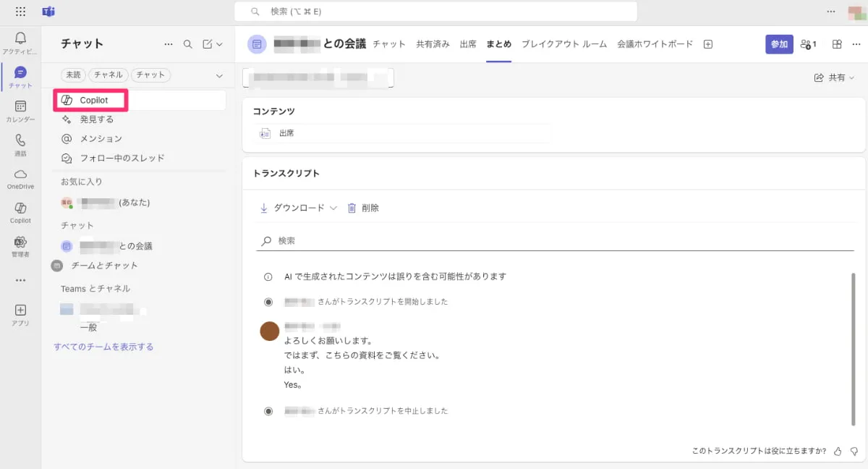
Task: Give thumbs down on the transcript feedback
Action: point(856,450)
